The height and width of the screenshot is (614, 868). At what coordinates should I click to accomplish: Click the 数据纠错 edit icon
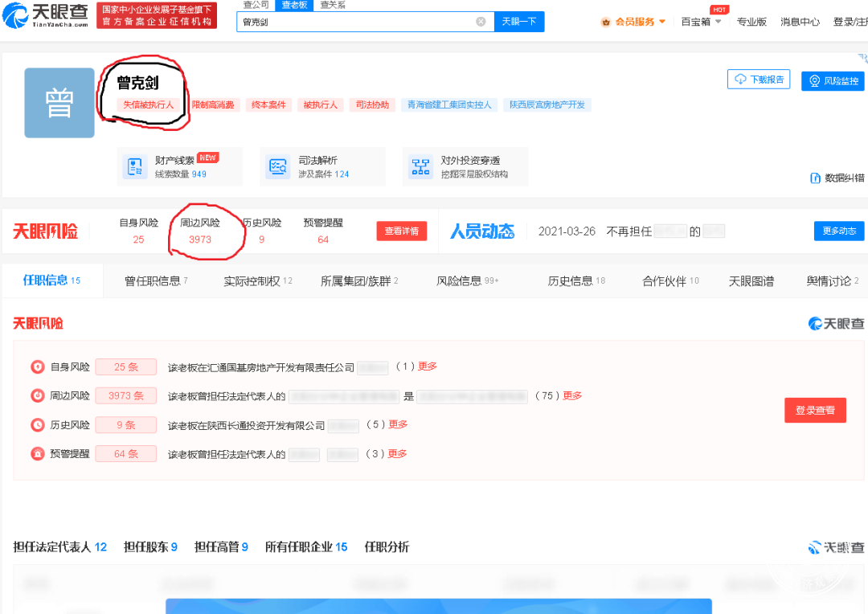(x=815, y=178)
